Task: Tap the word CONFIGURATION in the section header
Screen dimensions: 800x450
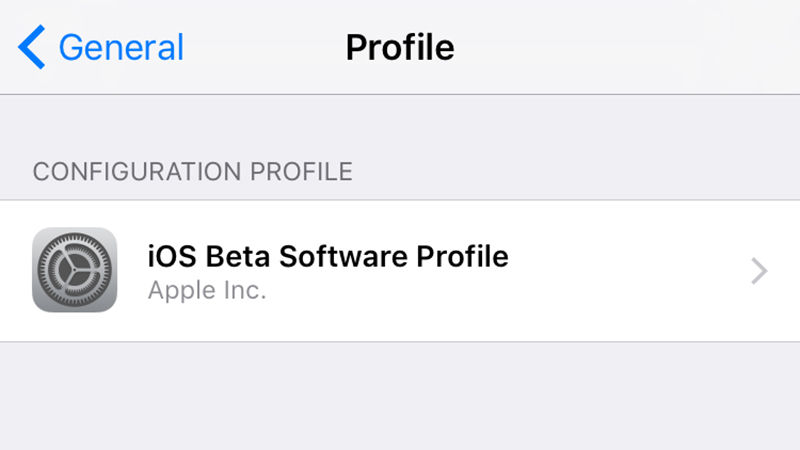Action: click(137, 171)
